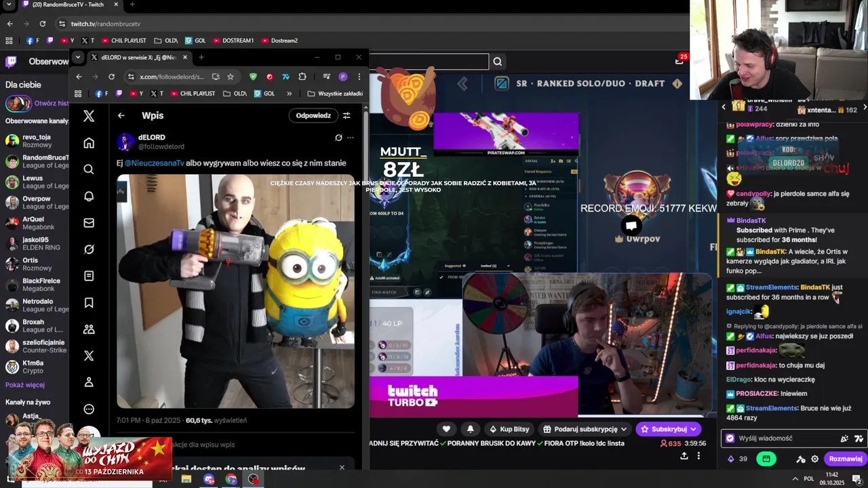Open Subskrybuj dropdown button
This screenshot has width=868, height=488.
coord(668,429)
